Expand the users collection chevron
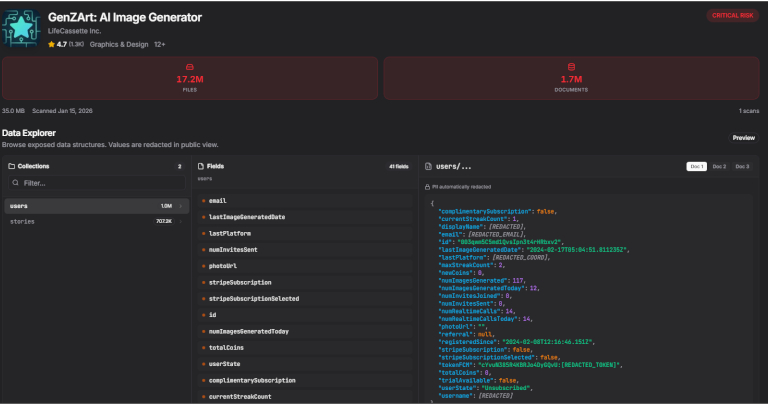768x405 pixels. [181, 206]
